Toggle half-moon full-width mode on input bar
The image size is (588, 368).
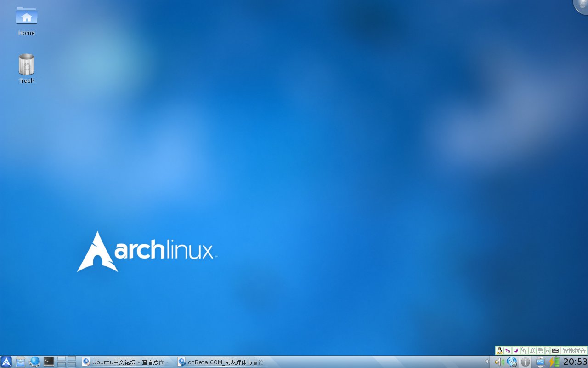516,351
